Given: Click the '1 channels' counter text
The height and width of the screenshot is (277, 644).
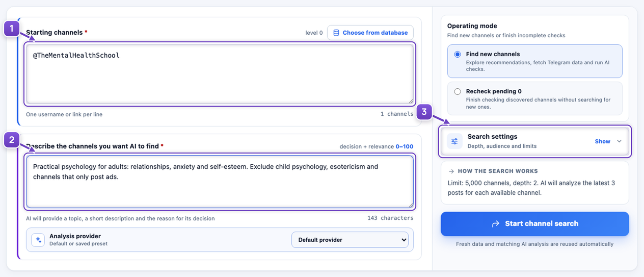Looking at the screenshot, I should pos(397,114).
